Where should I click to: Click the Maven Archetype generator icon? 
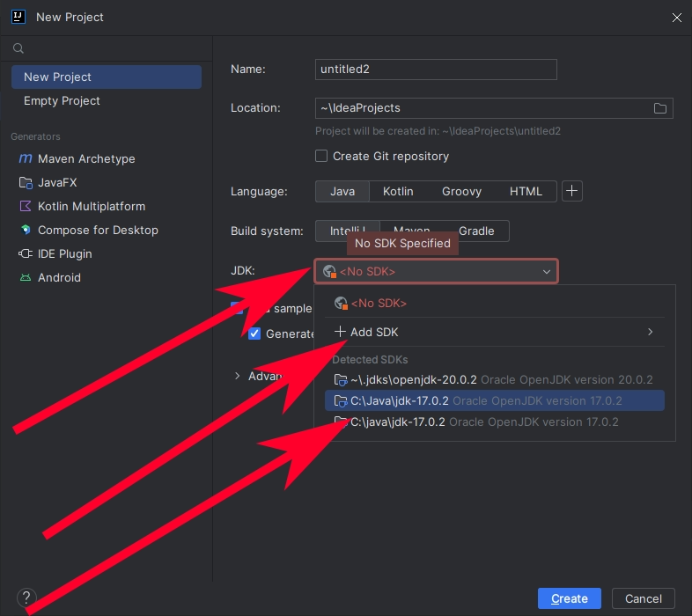click(x=24, y=159)
